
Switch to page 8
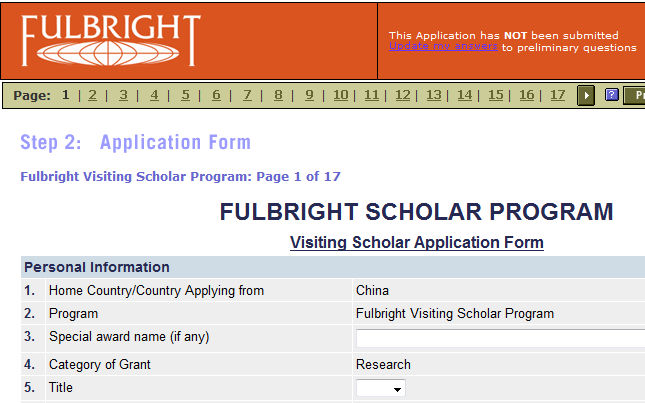point(278,95)
